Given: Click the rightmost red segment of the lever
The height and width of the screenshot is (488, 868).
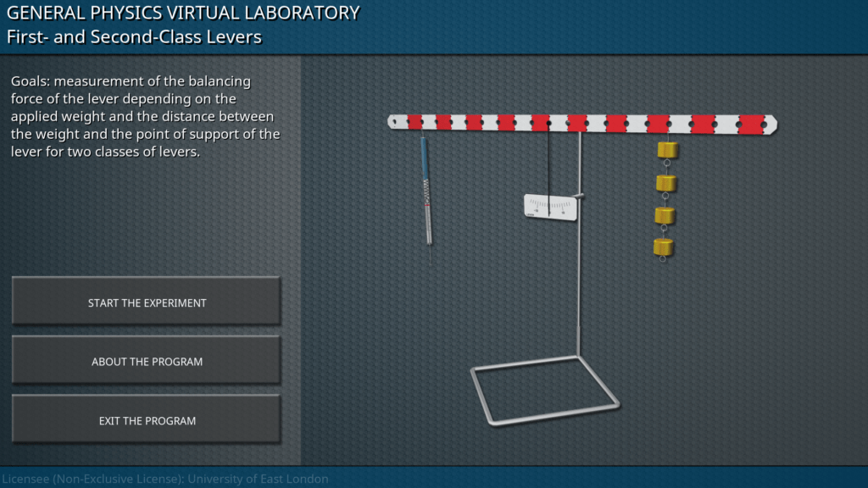Looking at the screenshot, I should [x=751, y=125].
